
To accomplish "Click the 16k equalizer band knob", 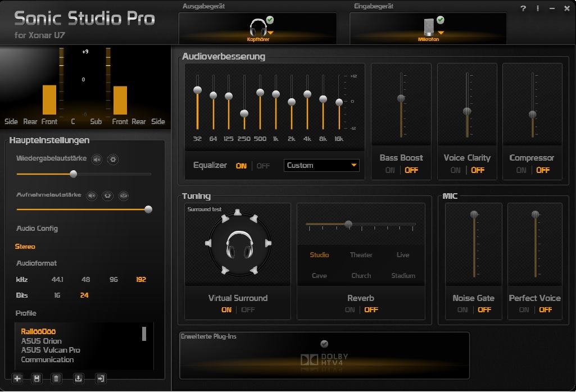I will tap(339, 102).
